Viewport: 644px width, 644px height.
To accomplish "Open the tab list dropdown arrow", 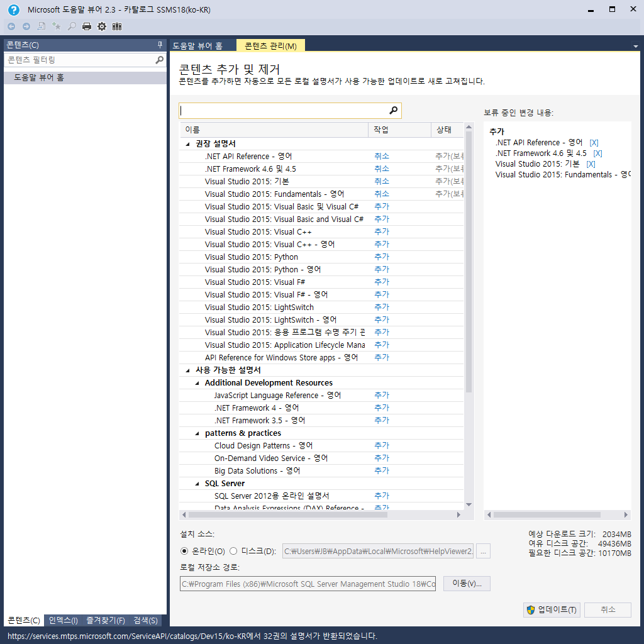I will [x=635, y=47].
